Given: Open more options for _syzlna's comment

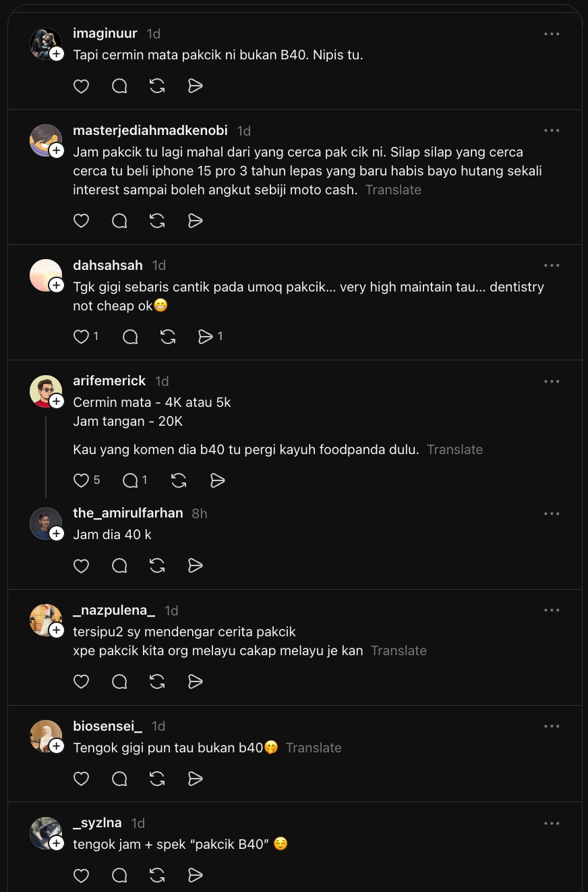Looking at the screenshot, I should (552, 823).
